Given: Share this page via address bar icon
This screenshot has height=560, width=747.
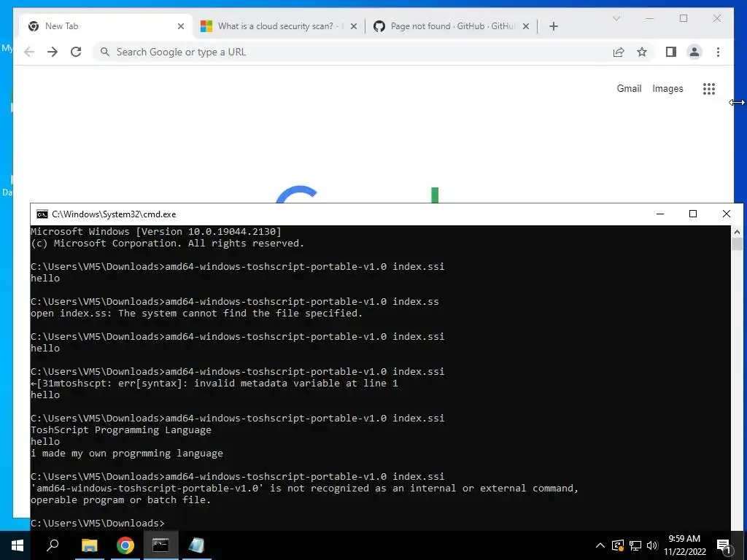Looking at the screenshot, I should 619,52.
